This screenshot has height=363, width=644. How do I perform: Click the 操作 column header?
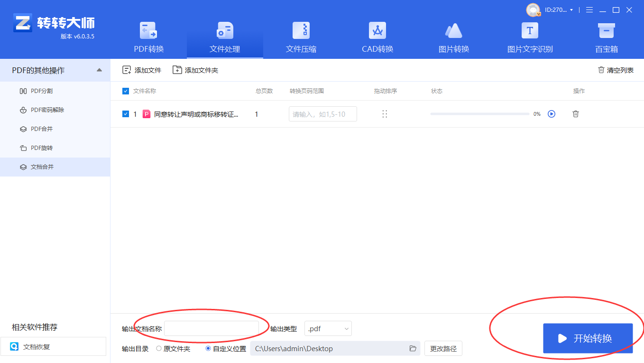(x=579, y=91)
